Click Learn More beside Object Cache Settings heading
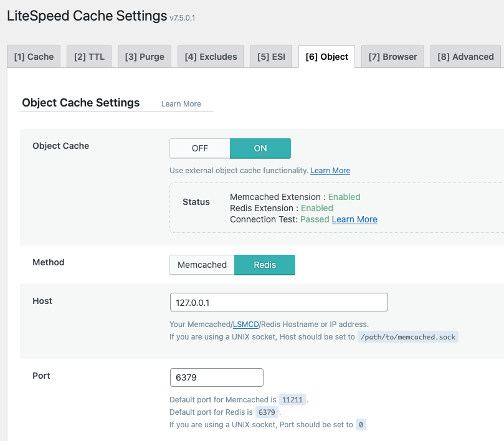 (x=181, y=104)
